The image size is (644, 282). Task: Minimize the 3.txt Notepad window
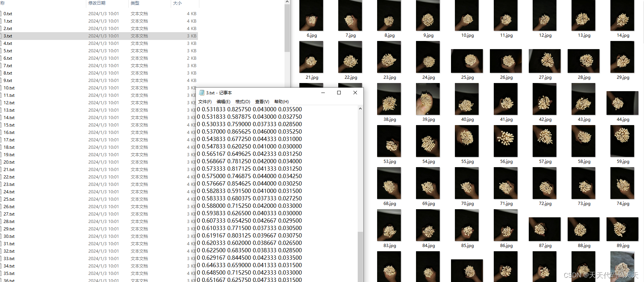[x=323, y=93]
